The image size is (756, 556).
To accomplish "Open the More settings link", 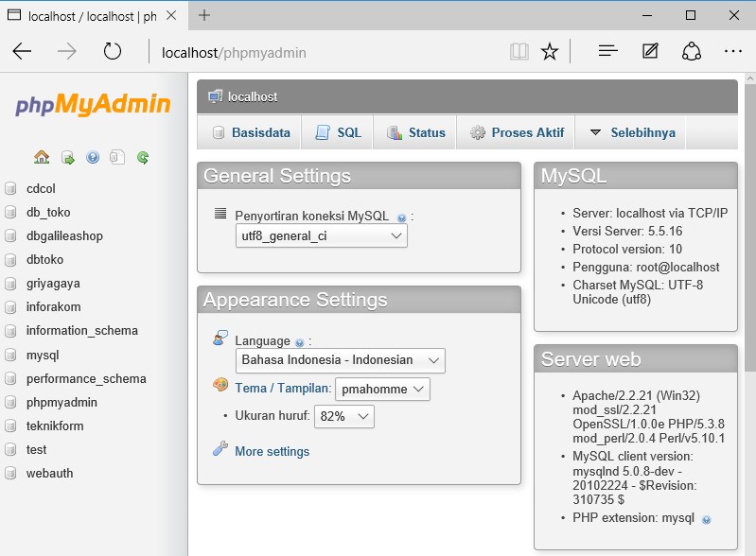I will tap(272, 451).
